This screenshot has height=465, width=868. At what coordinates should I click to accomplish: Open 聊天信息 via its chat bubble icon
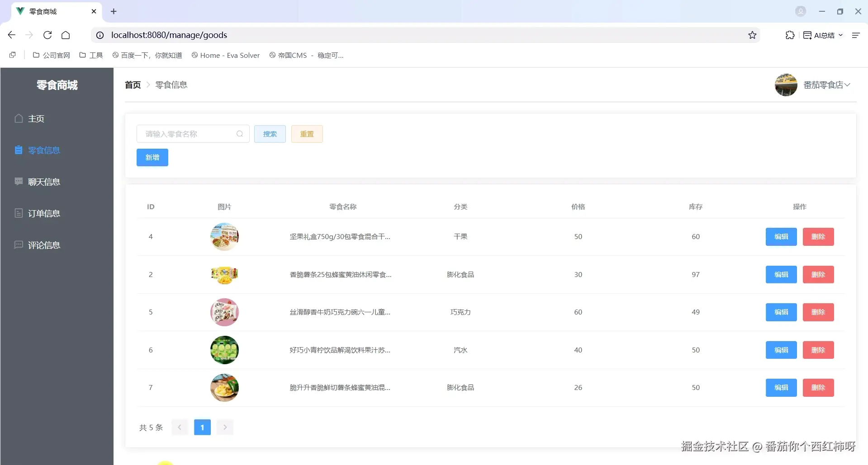pyautogui.click(x=19, y=181)
